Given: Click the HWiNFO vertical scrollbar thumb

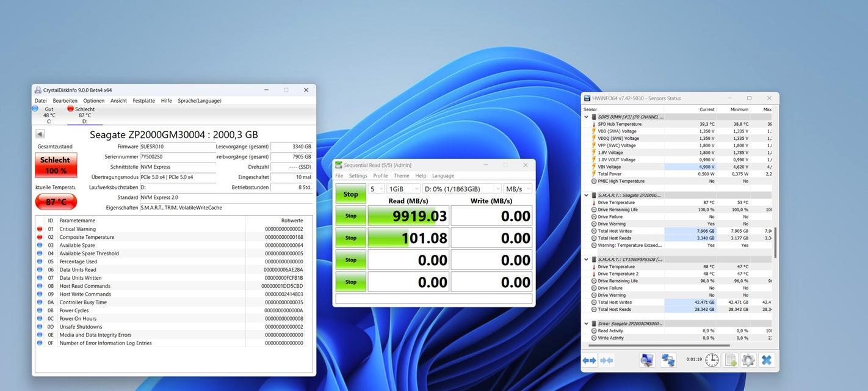Looking at the screenshot, I should point(775,243).
